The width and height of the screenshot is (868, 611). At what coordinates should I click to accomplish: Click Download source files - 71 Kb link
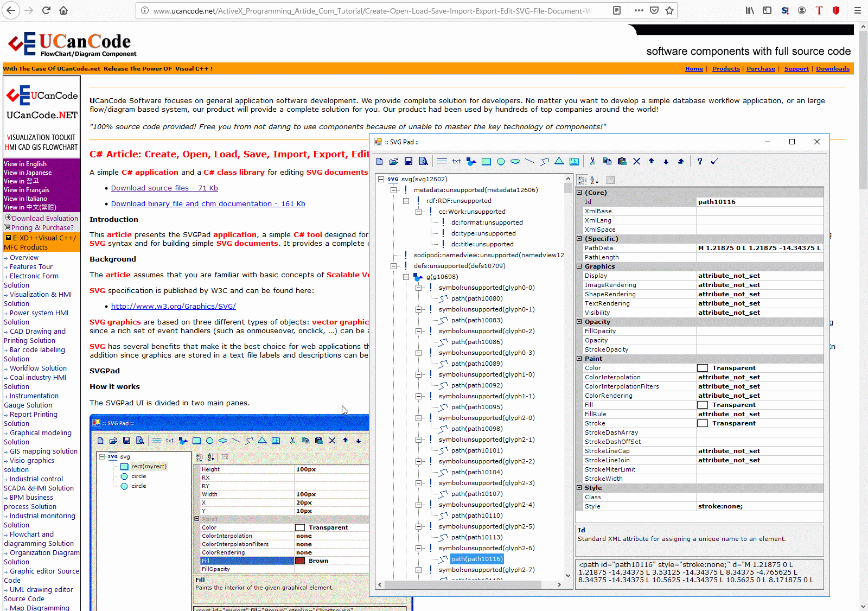pyautogui.click(x=164, y=188)
